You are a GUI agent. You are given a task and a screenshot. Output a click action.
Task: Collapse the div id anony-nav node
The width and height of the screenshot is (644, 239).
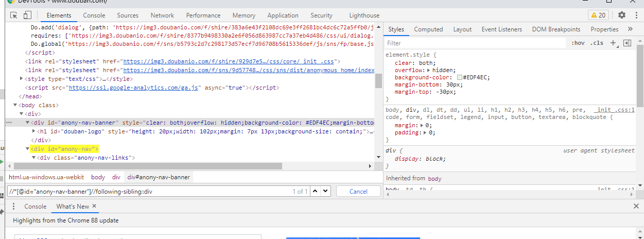click(27, 149)
